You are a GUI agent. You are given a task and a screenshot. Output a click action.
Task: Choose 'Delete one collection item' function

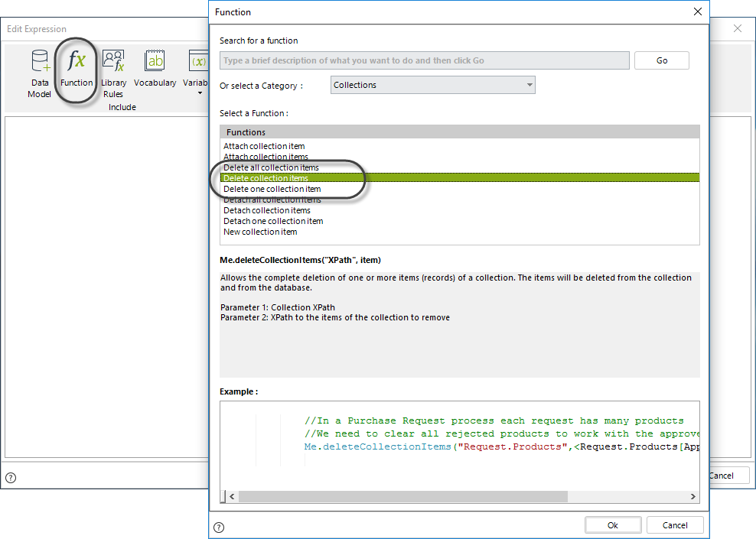pos(272,189)
